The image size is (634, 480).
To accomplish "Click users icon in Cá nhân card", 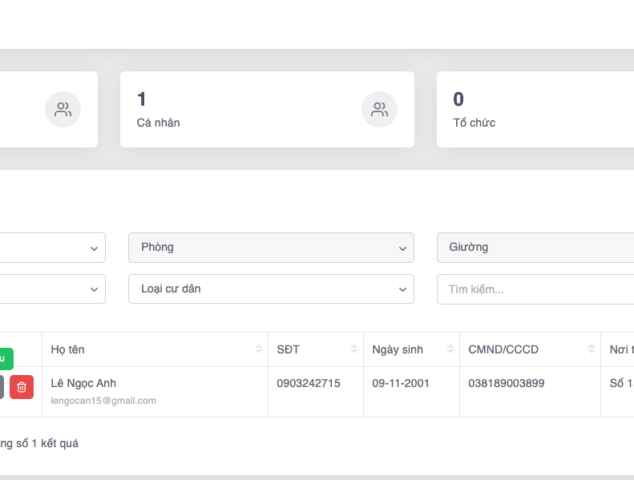I will point(379,109).
